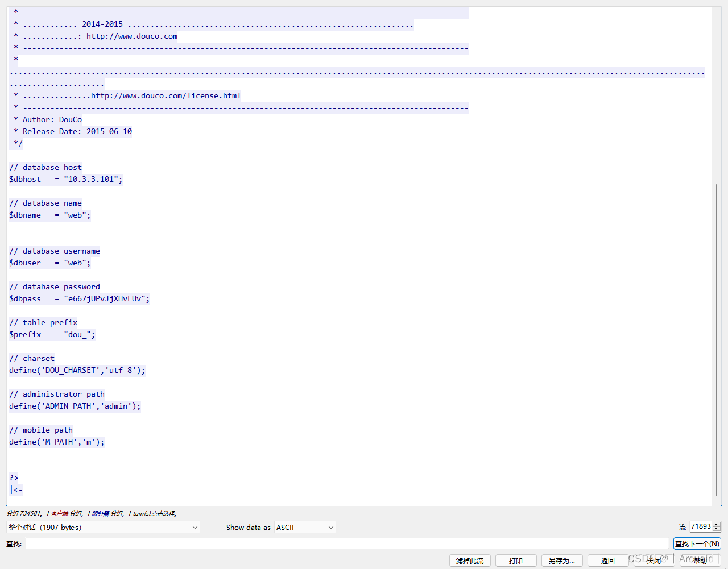
Task: Click the 返回 back button
Action: [x=608, y=560]
